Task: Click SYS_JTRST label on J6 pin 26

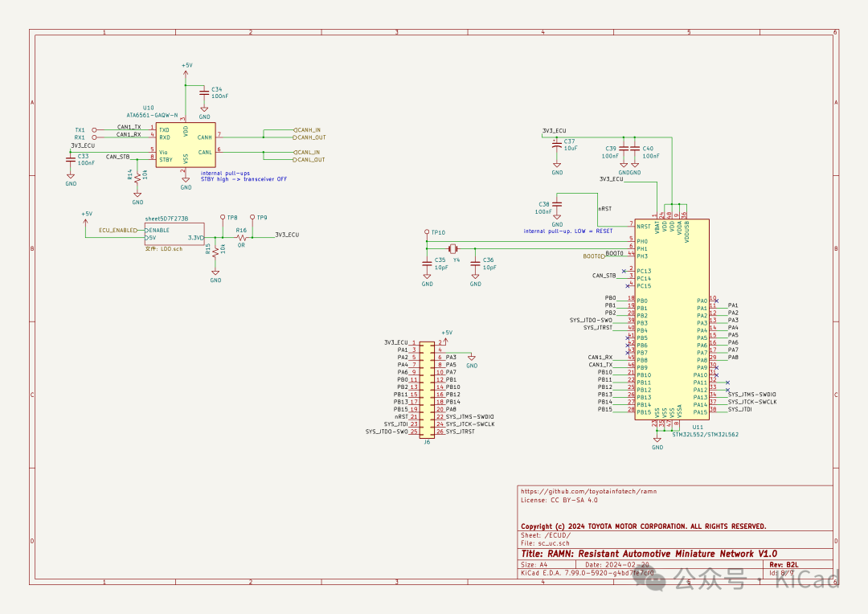Action: point(460,432)
